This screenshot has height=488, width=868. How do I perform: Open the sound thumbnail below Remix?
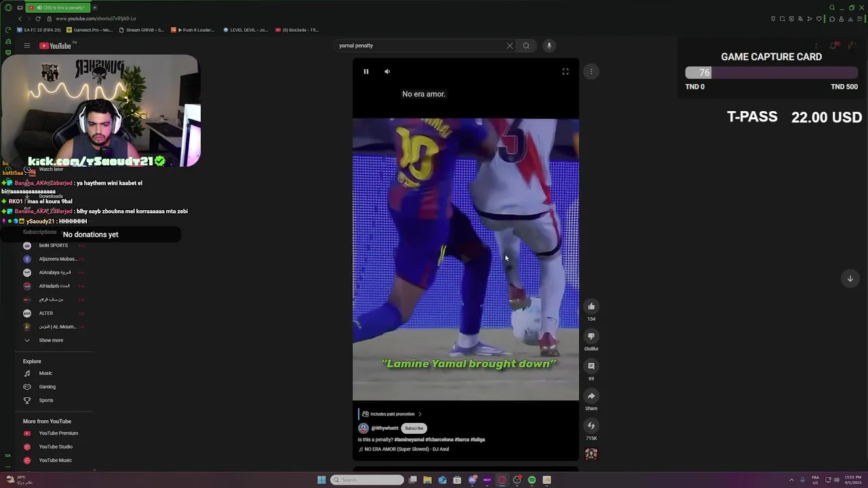(591, 454)
